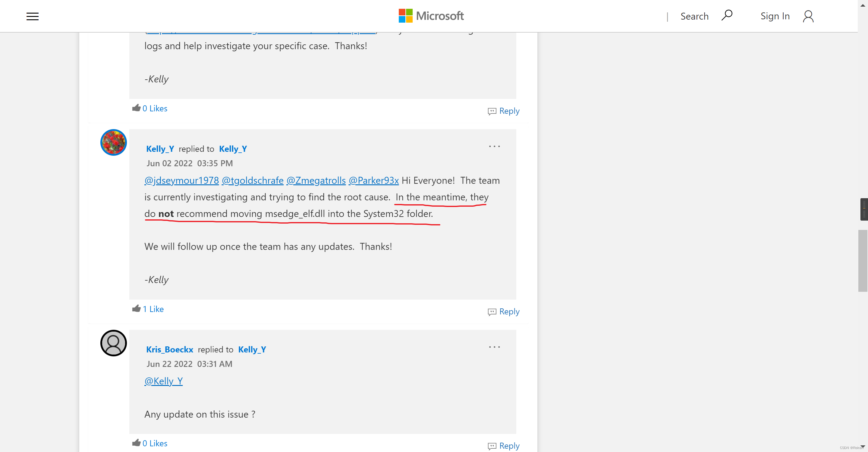Open the @Parker93x mention link
Screen dimensions: 868x452
tap(373, 180)
